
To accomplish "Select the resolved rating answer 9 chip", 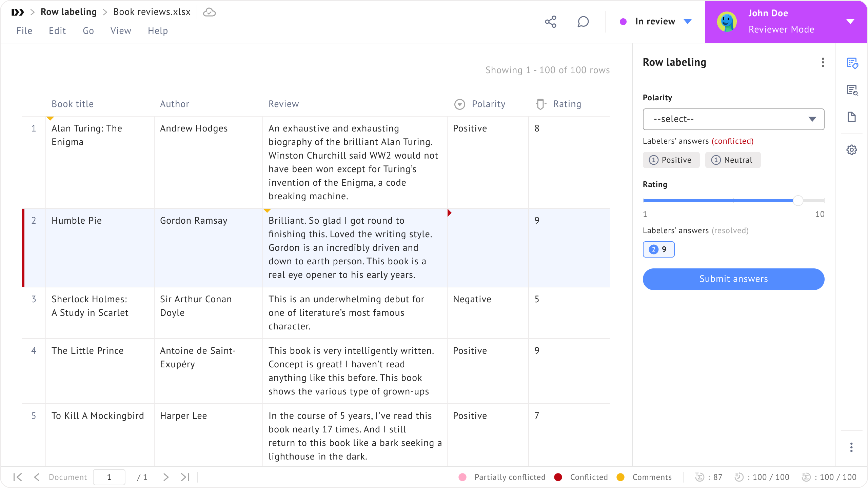I will (658, 249).
